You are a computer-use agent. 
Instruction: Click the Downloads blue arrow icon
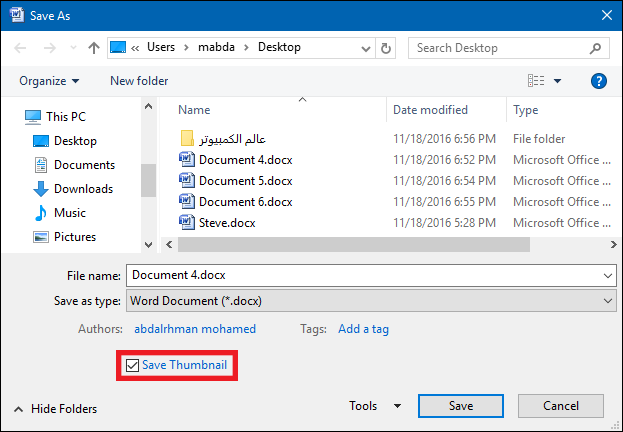pyautogui.click(x=41, y=189)
